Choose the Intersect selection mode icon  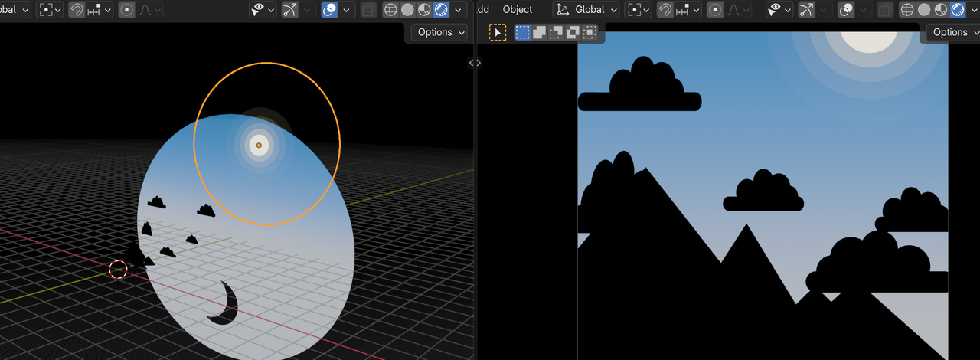point(590,32)
